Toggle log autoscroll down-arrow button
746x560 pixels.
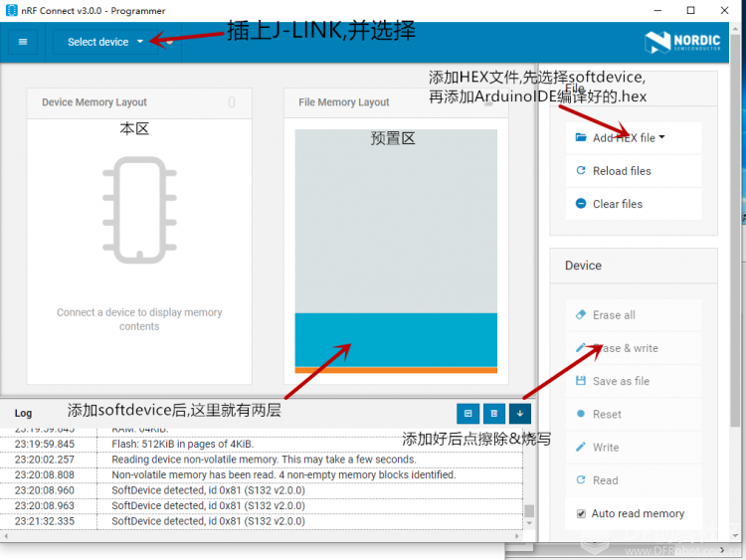click(x=520, y=414)
